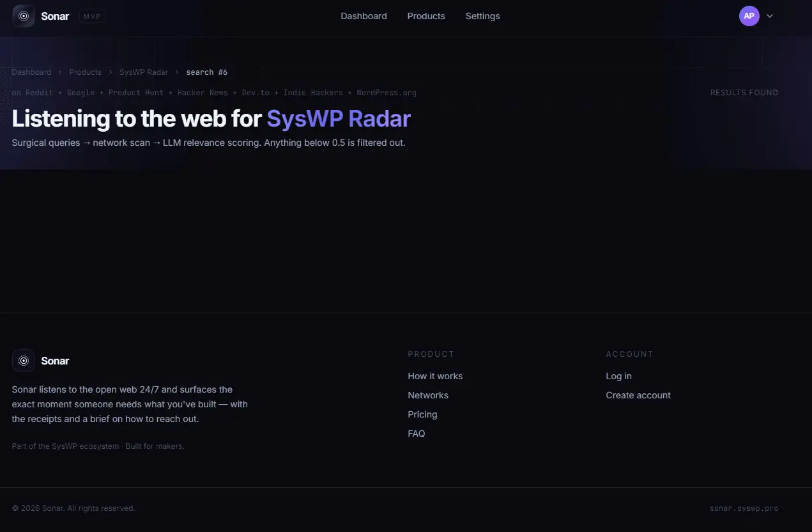The height and width of the screenshot is (532, 812).
Task: Click the ACCOUNT footer column heading
Action: click(629, 354)
